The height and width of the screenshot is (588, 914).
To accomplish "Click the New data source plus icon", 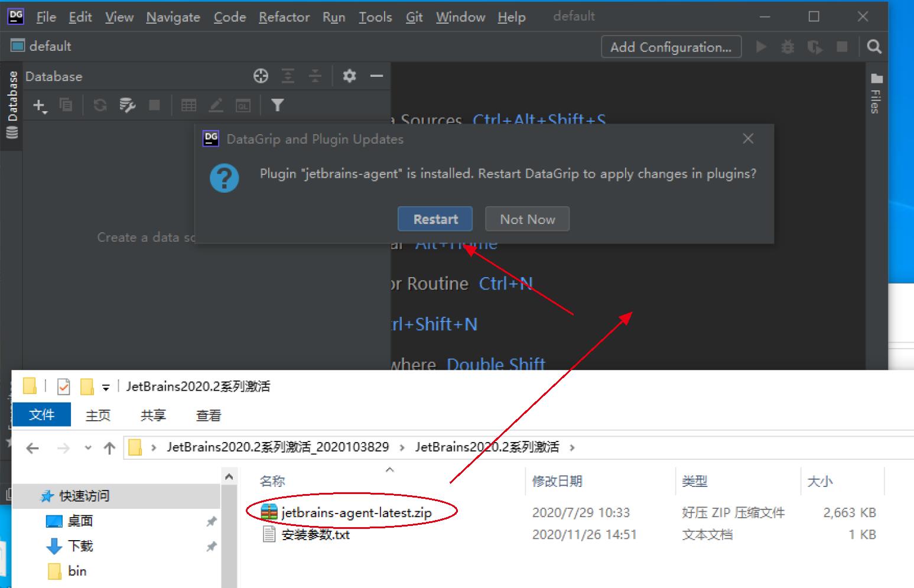I will pos(40,106).
